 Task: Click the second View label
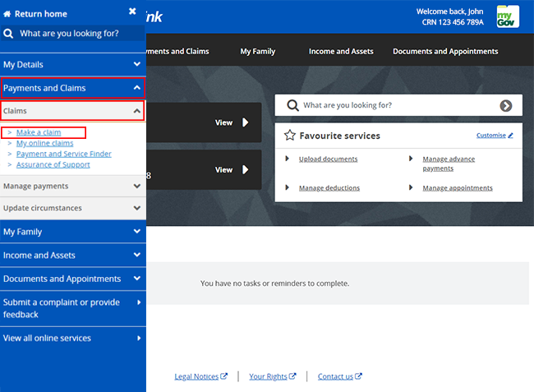223,170
